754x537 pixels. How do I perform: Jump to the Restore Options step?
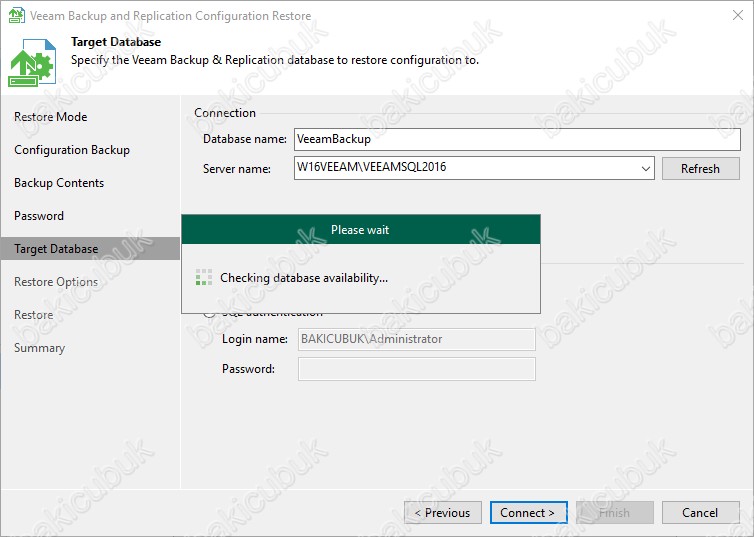coord(56,282)
